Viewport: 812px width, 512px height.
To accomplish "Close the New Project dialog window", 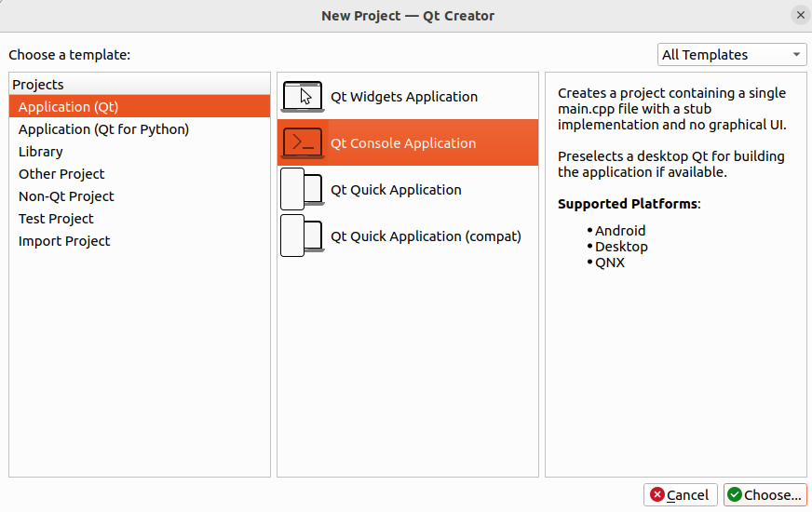I will [x=800, y=15].
